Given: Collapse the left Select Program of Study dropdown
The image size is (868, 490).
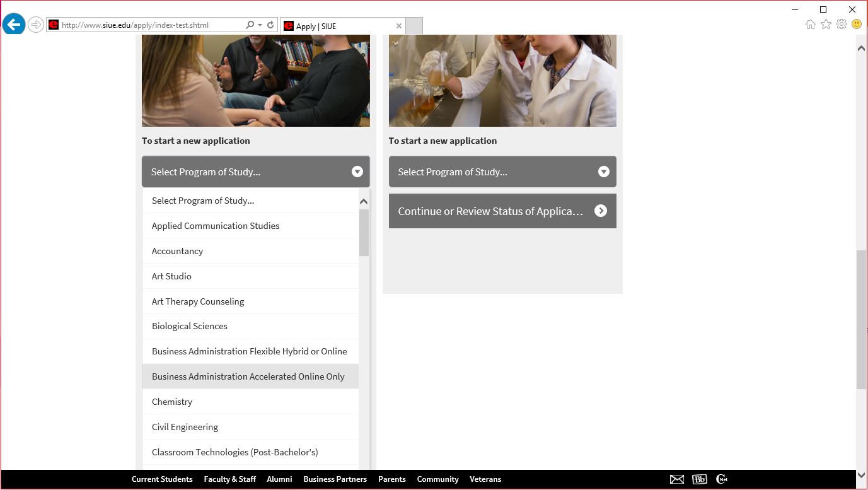Looking at the screenshot, I should 255,172.
